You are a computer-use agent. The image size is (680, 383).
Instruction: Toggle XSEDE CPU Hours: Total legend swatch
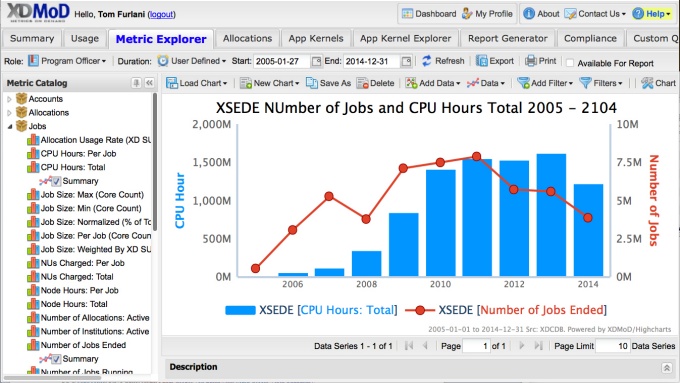240,310
